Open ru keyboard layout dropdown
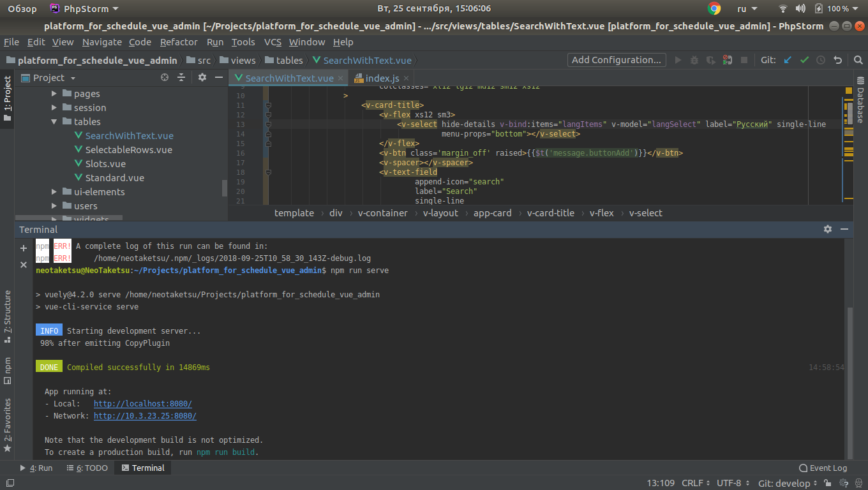Screen dimensions: 868x490 coord(747,8)
